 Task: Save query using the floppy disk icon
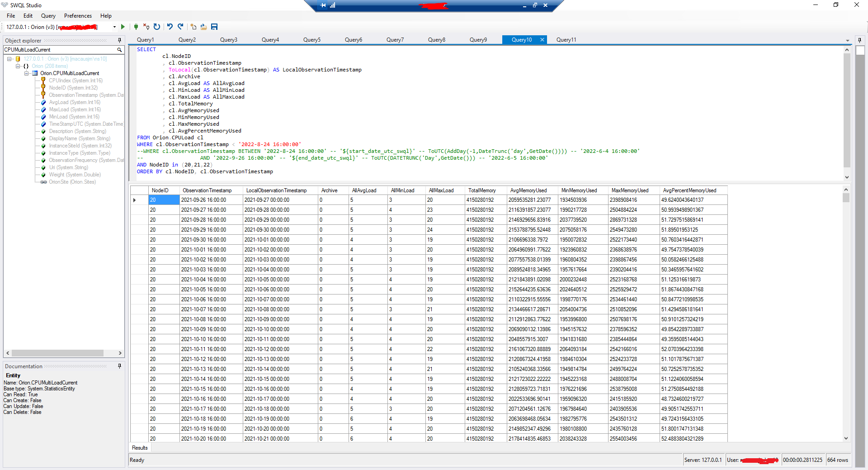[x=214, y=27]
